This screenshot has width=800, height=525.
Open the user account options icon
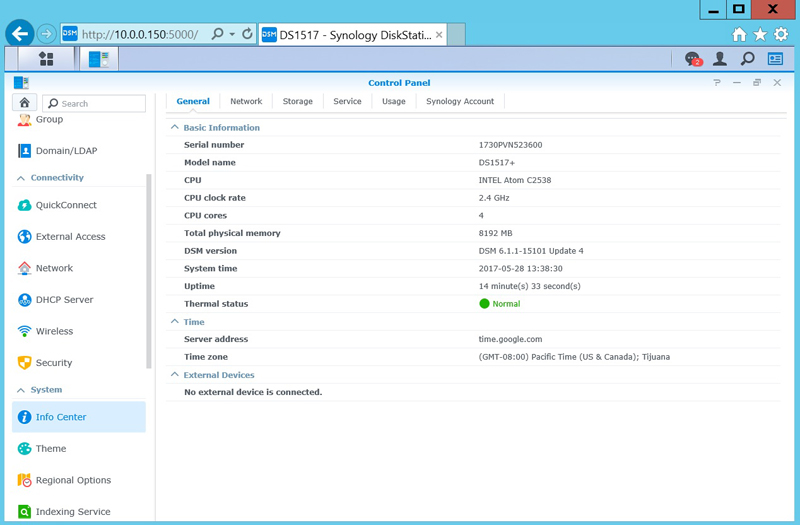click(x=720, y=59)
